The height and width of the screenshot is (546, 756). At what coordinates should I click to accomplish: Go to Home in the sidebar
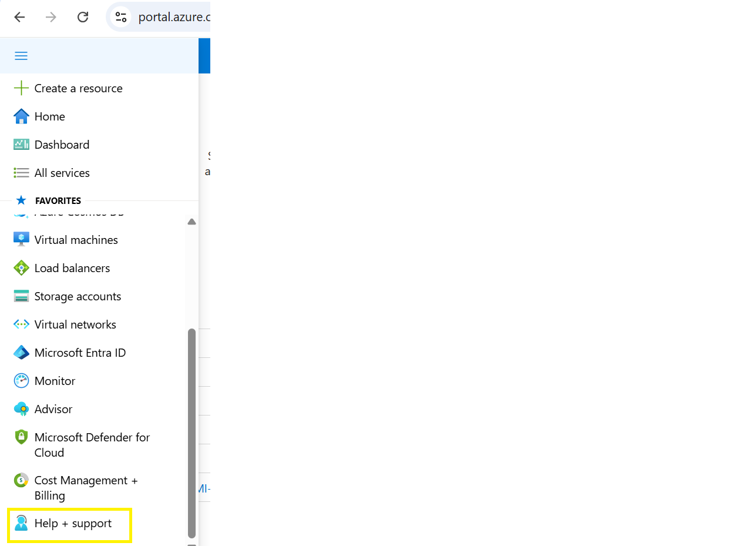click(x=50, y=116)
